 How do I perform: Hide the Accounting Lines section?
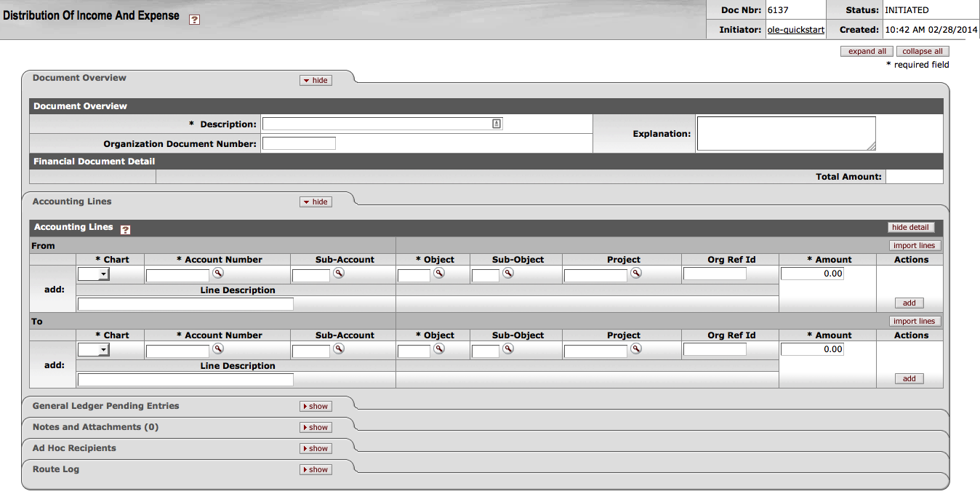tap(316, 202)
